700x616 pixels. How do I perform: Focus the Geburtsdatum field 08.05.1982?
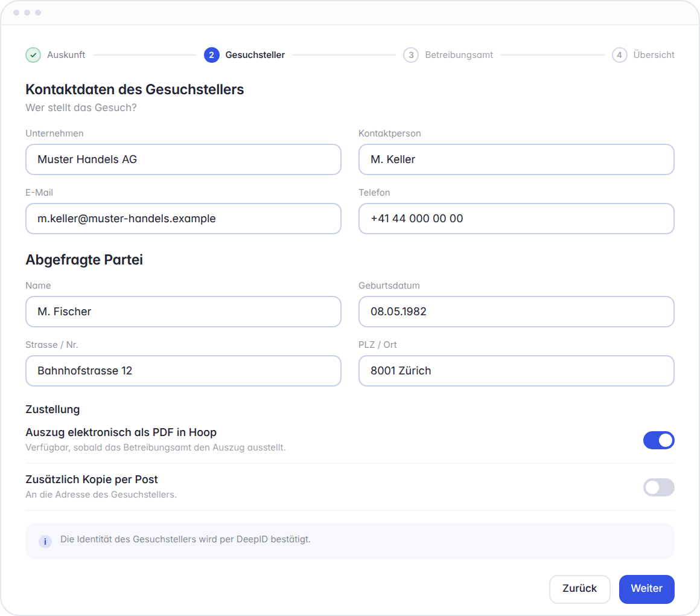pos(517,312)
